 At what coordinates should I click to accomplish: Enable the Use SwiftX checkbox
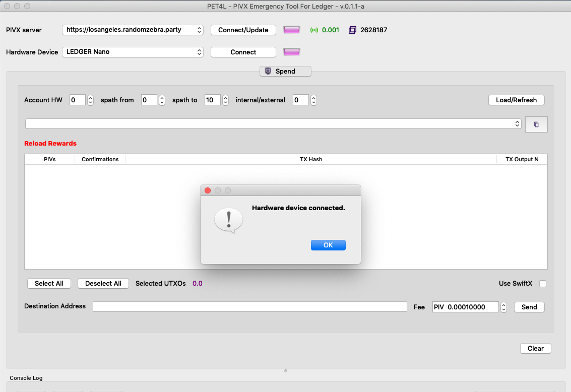click(x=543, y=284)
